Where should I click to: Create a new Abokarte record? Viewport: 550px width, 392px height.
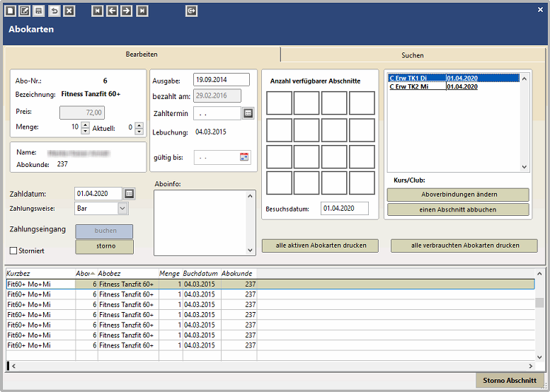10,11
